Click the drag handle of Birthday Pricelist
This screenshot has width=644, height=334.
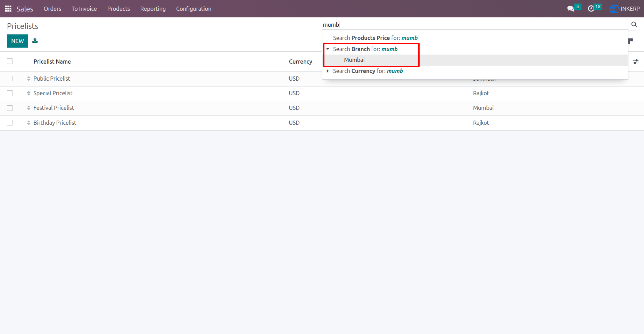[x=28, y=123]
